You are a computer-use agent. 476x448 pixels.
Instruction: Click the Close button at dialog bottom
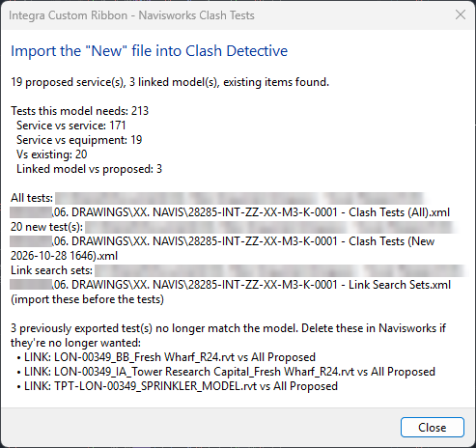(x=433, y=427)
